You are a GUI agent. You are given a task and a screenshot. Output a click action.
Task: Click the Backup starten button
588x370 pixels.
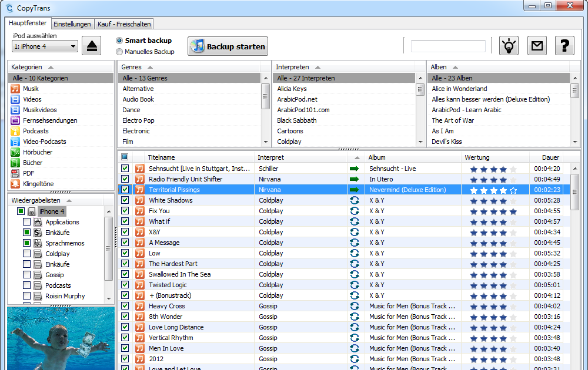click(228, 46)
